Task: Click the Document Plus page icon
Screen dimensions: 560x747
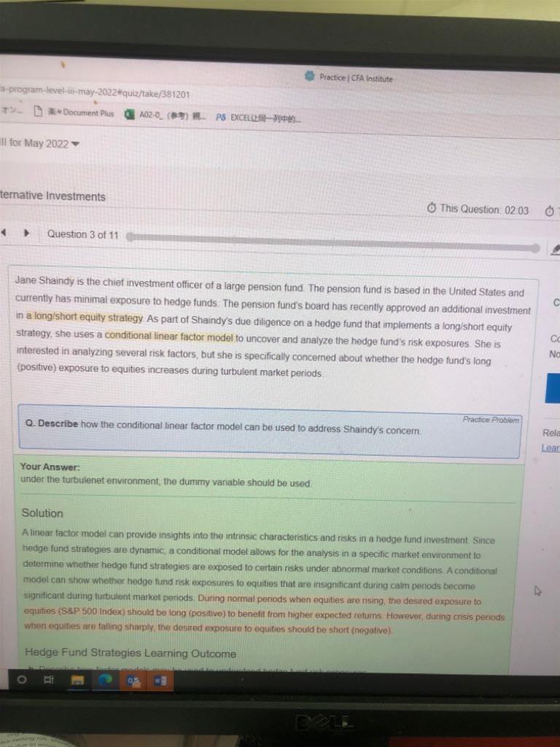Action: pos(38,112)
